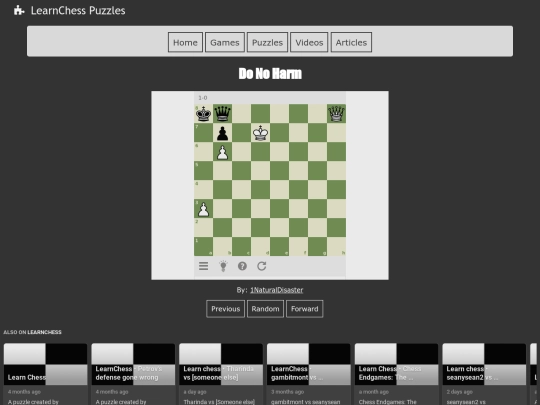The width and height of the screenshot is (540, 405).
Task: Open the Home nav item
Action: [185, 42]
